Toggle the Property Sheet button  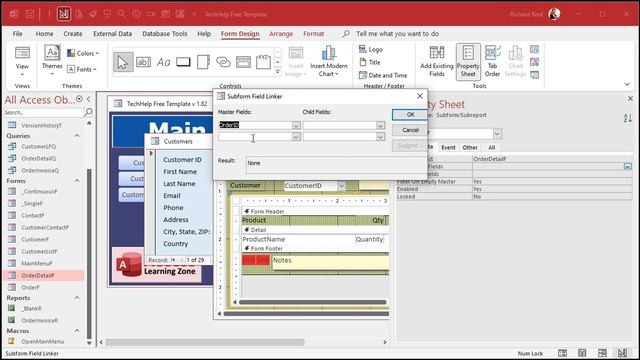coord(468,61)
